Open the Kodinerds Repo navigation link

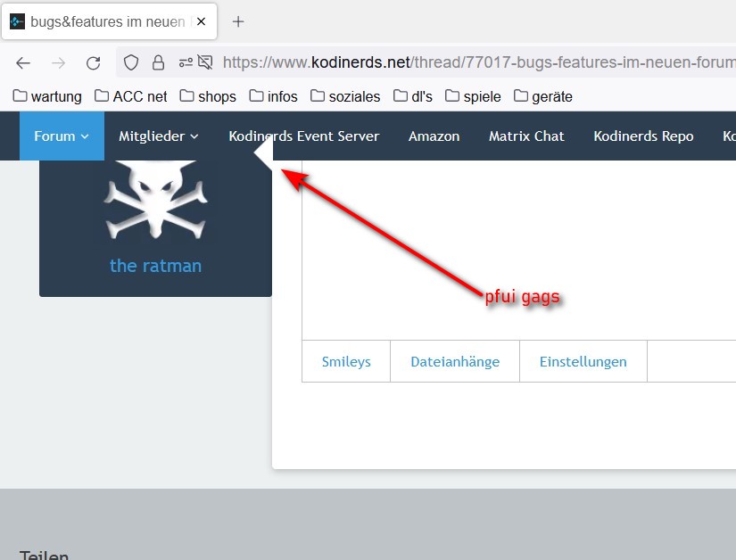(x=643, y=136)
